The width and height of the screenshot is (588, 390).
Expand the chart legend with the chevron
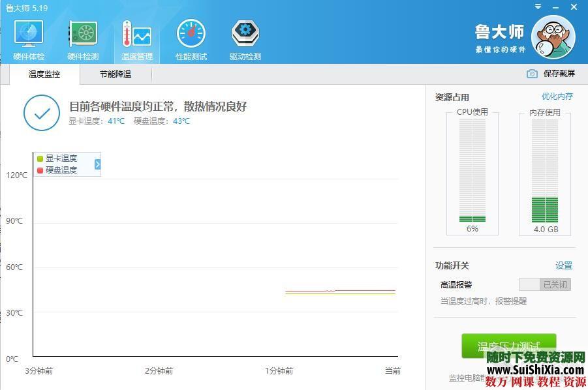point(96,164)
